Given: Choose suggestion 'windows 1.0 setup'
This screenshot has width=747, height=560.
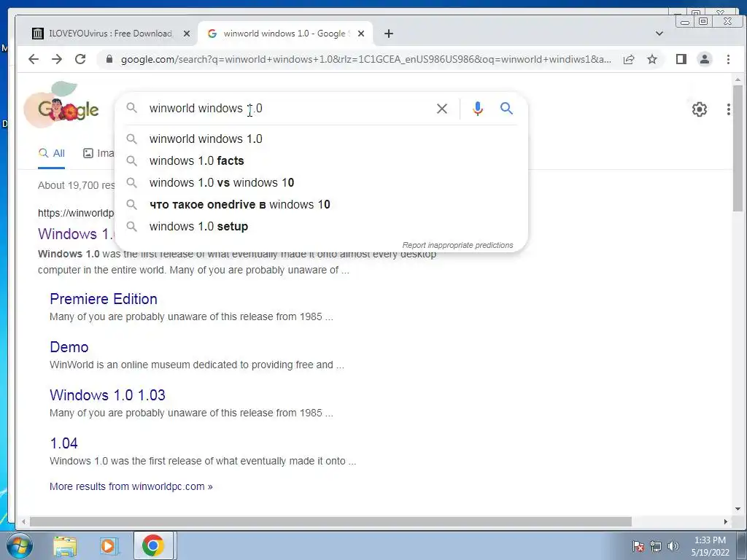Looking at the screenshot, I should coord(322,227).
